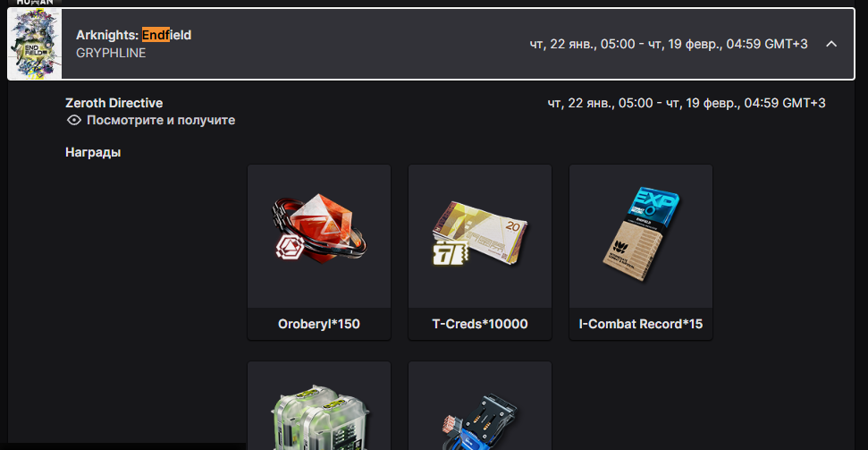The width and height of the screenshot is (868, 450).
Task: Click the HUMAN logo at the top
Action: click(x=35, y=2)
